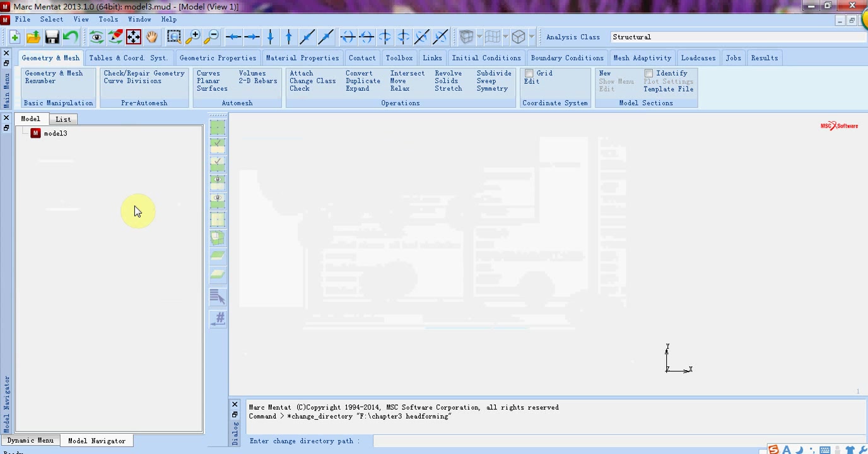868x454 pixels.
Task: Click the move view up arrow
Action: point(289,37)
